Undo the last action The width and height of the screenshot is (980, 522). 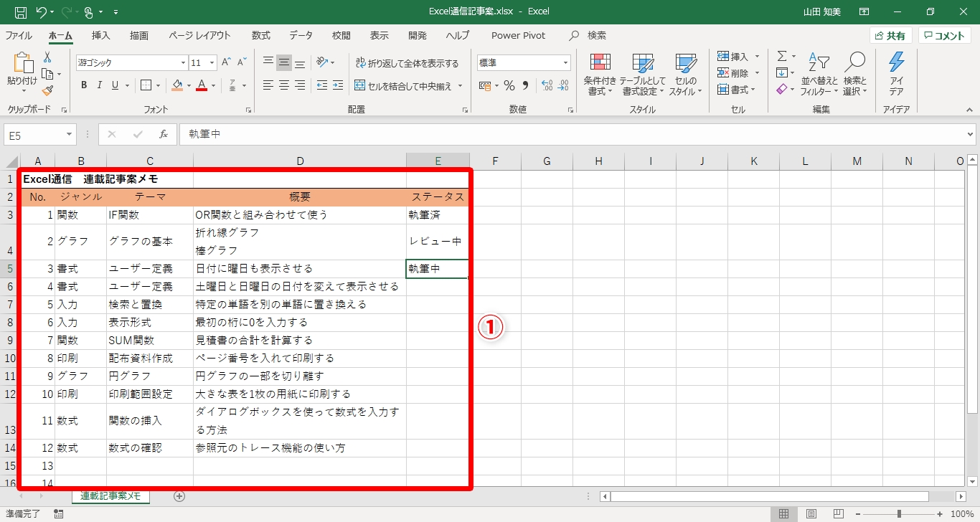point(41,11)
